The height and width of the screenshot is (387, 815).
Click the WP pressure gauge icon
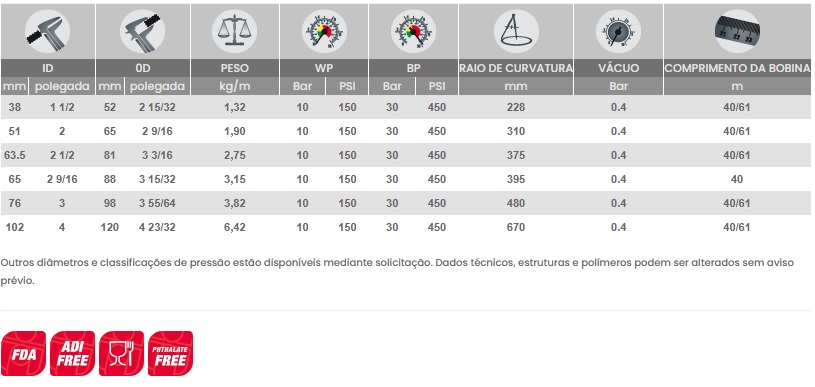[x=324, y=31]
